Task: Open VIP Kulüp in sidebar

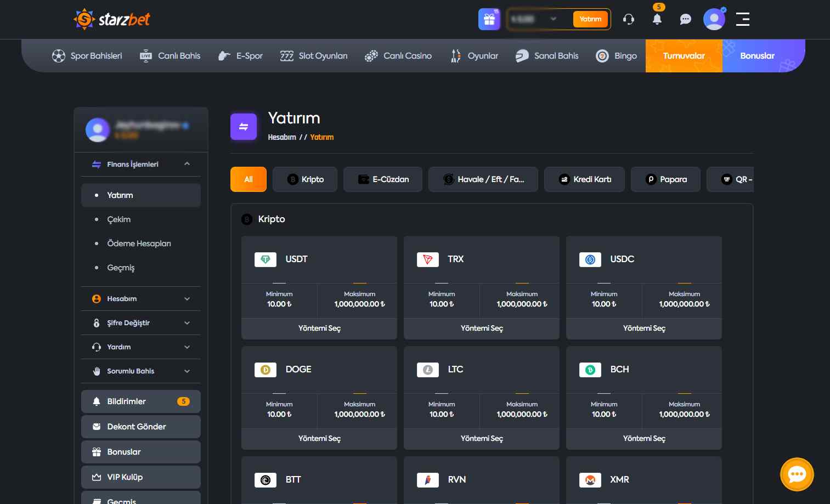Action: [x=141, y=477]
